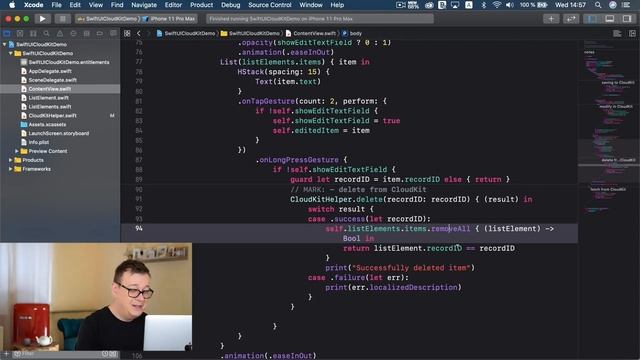640x360 pixels.
Task: Select AppDelegate.swift in navigator
Action: (50, 71)
